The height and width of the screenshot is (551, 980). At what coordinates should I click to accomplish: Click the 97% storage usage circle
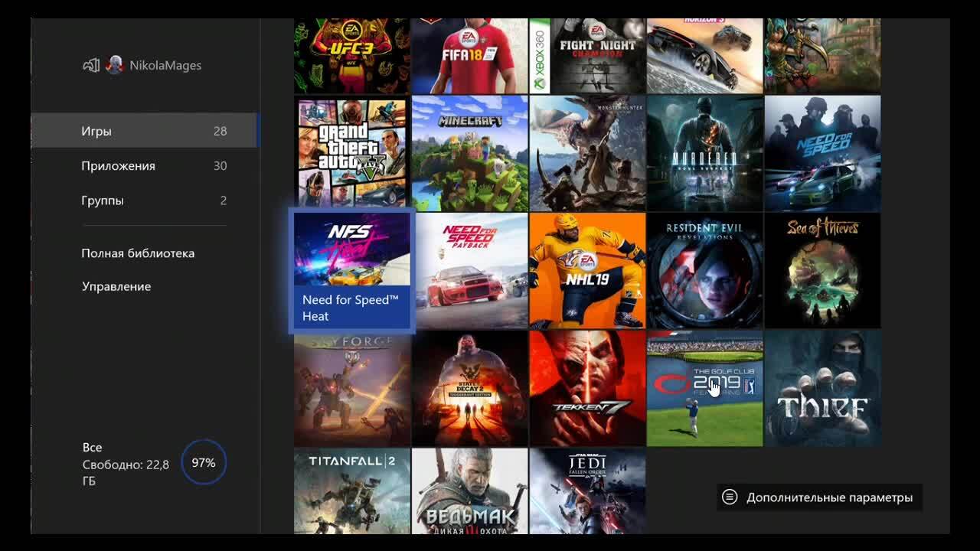(x=204, y=463)
